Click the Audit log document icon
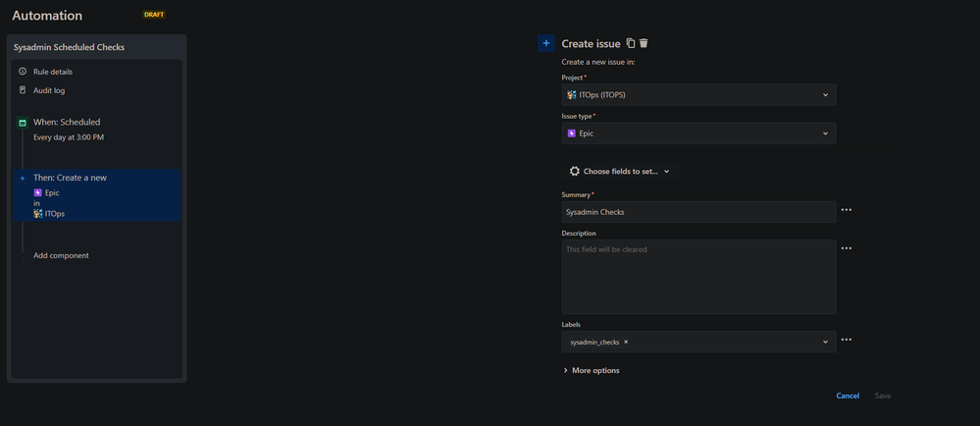 pos(23,90)
